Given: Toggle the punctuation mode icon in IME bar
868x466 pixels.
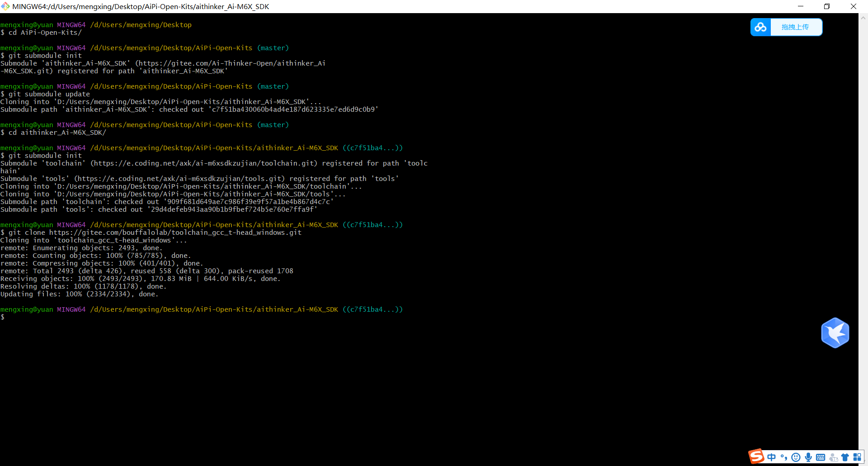Looking at the screenshot, I should (x=783, y=457).
